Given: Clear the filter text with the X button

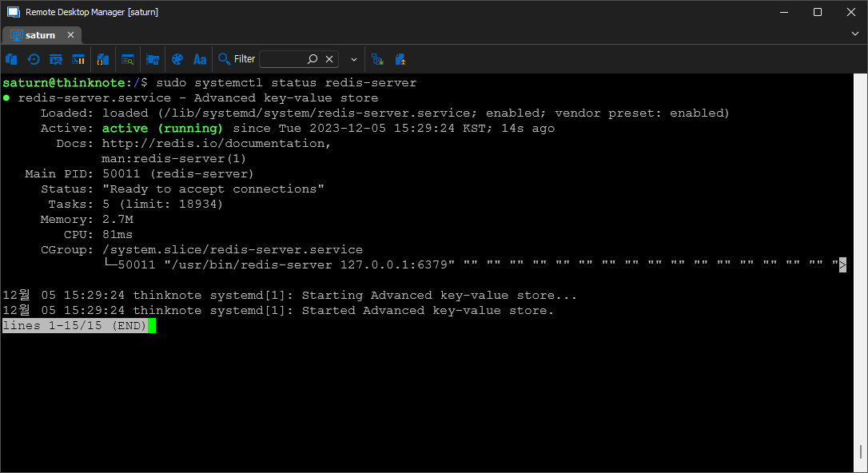Looking at the screenshot, I should 328,58.
